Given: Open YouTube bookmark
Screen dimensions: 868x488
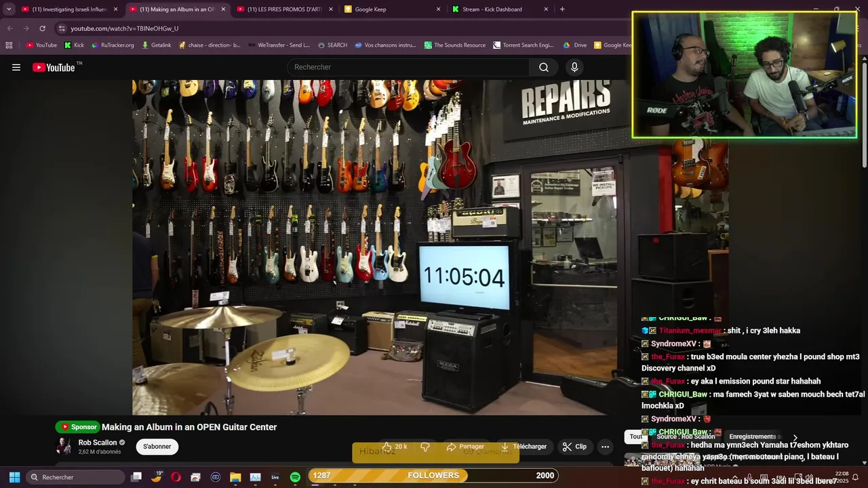Looking at the screenshot, I should click(x=41, y=45).
